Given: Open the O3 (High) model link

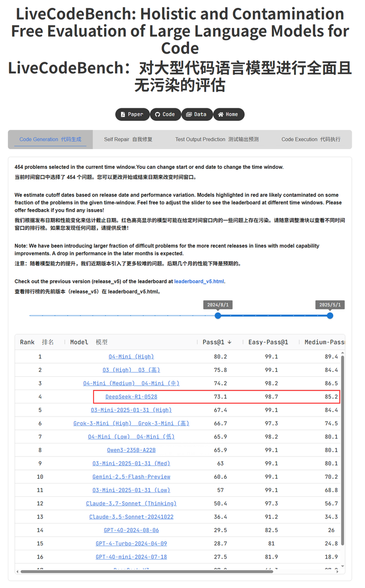Looking at the screenshot, I should (x=131, y=370).
